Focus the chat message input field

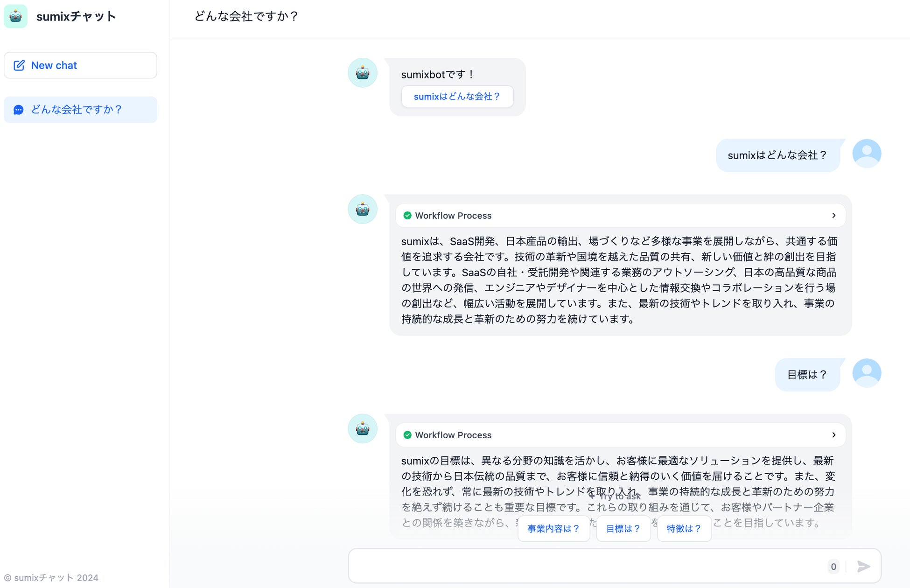click(583, 567)
